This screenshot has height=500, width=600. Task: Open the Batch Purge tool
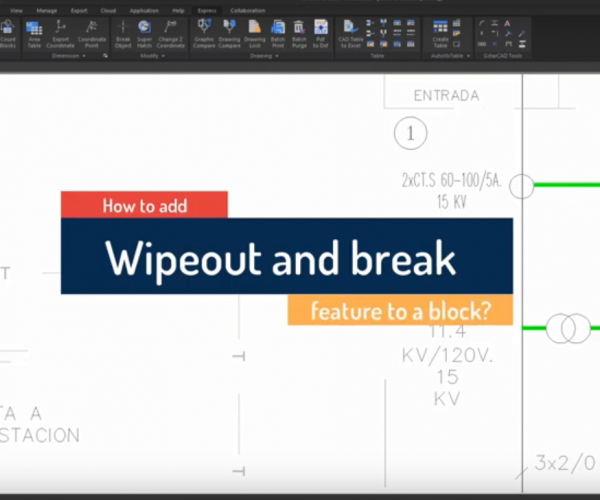tap(299, 34)
